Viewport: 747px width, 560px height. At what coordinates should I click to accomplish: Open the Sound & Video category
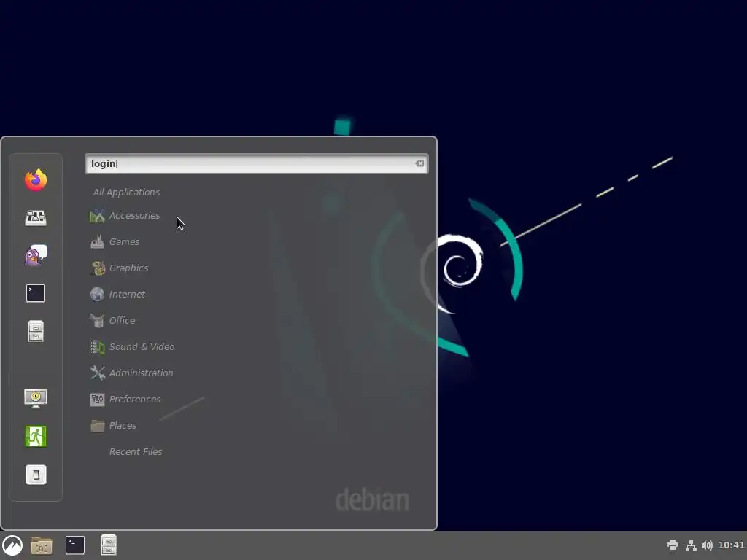coord(142,346)
